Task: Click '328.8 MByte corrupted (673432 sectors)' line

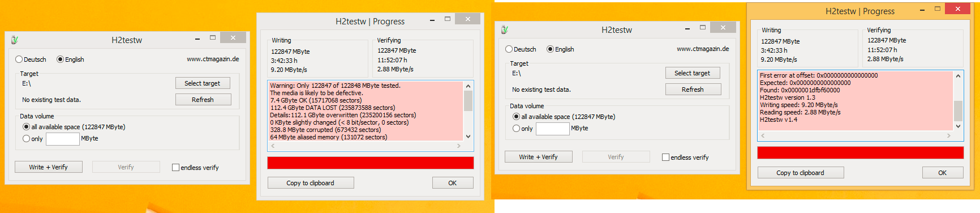Action: click(325, 130)
